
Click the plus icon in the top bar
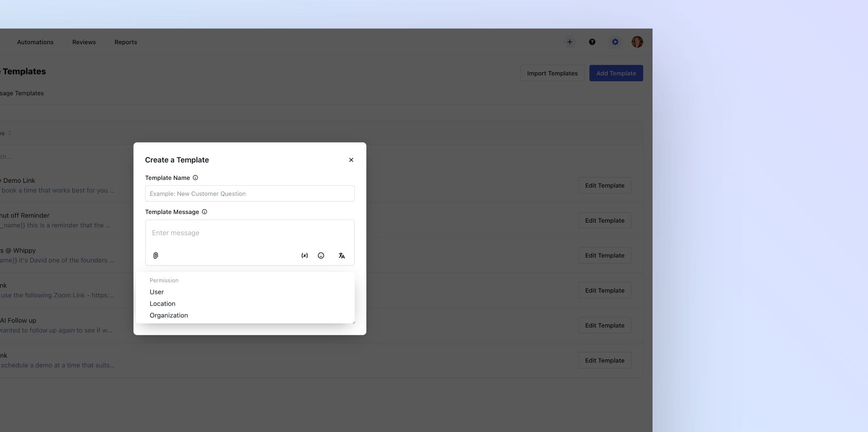pos(570,42)
